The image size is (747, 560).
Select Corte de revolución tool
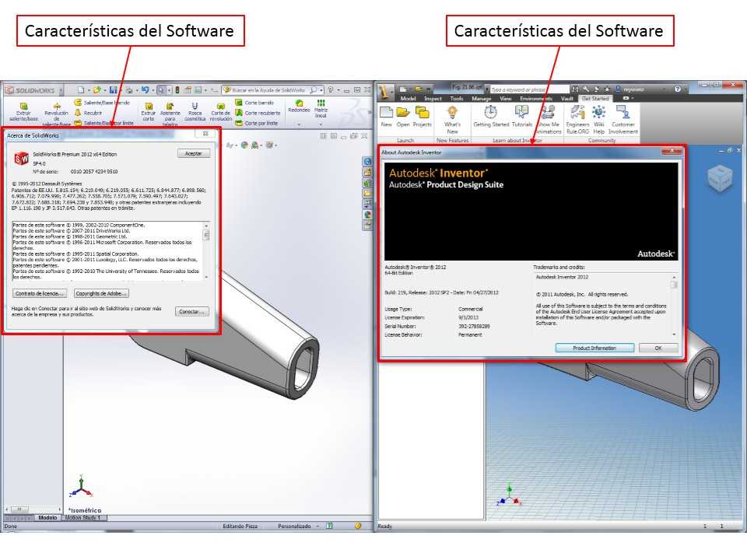(220, 112)
